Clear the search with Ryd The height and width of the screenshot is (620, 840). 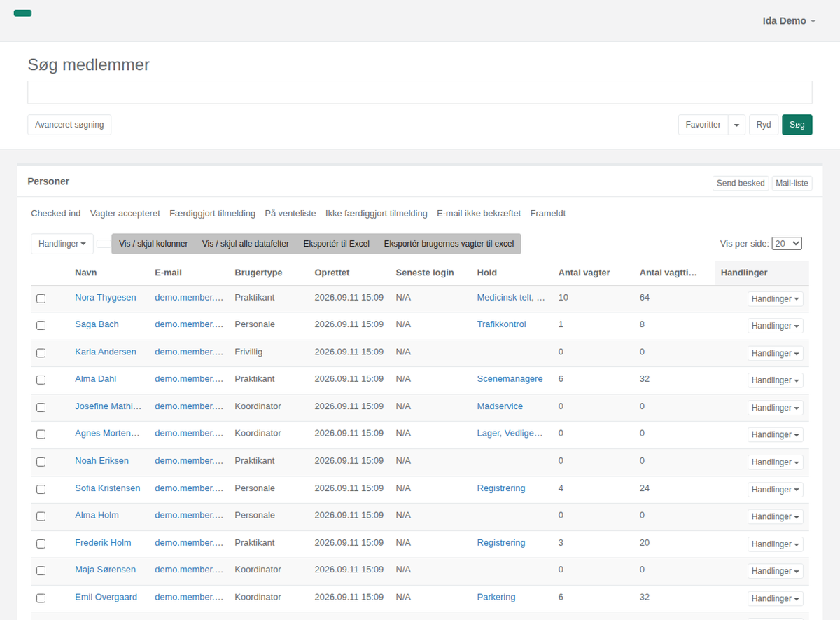tap(764, 125)
